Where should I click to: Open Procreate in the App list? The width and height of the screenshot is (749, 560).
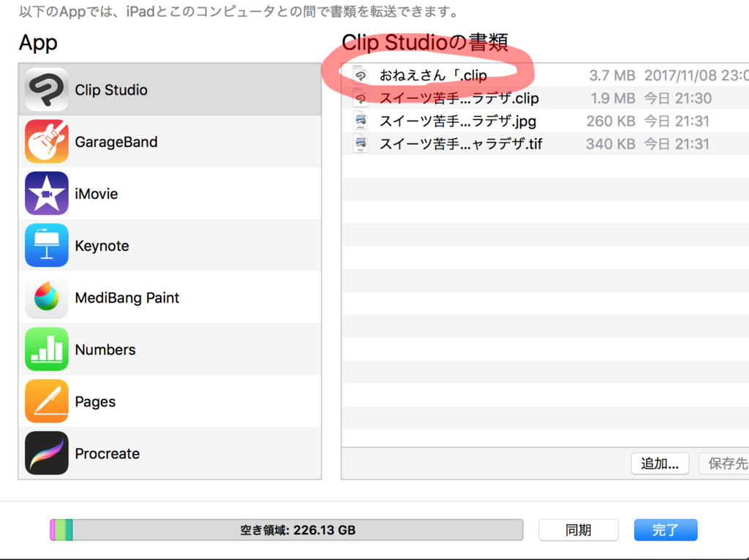coord(47,453)
